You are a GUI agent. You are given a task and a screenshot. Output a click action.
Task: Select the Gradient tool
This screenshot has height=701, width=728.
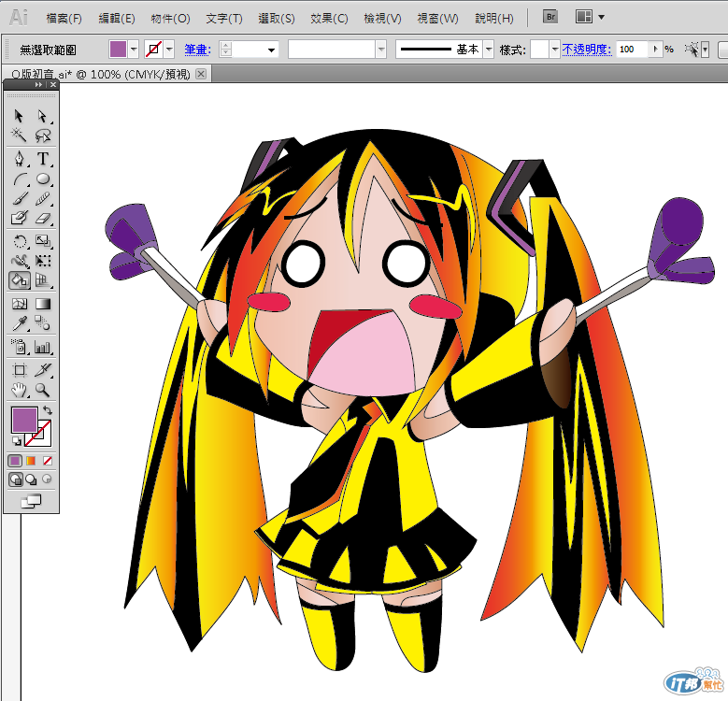tap(43, 304)
